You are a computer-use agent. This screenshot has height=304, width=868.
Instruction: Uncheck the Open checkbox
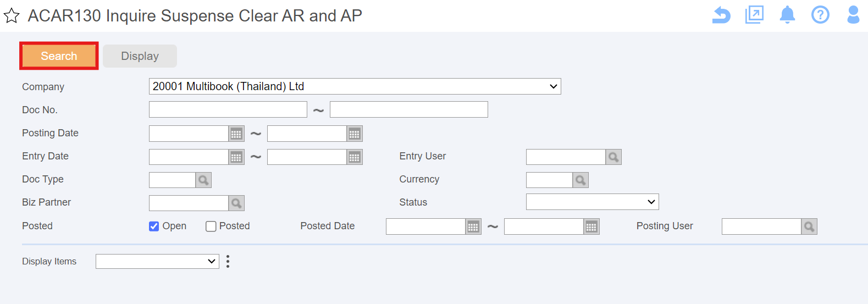click(154, 226)
